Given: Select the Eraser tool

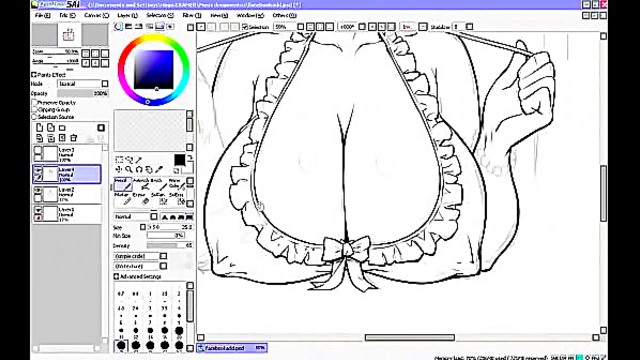Looking at the screenshot, I should (x=141, y=199).
